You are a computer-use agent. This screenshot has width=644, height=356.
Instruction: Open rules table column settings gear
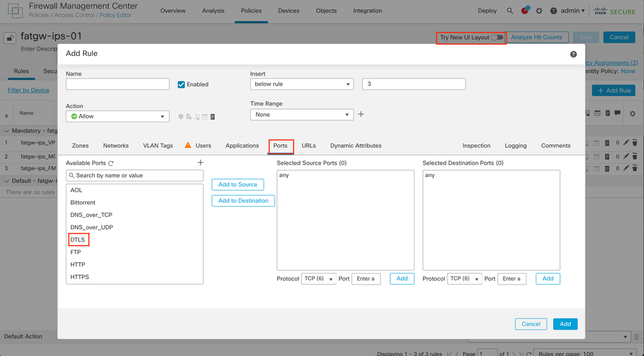pyautogui.click(x=632, y=113)
